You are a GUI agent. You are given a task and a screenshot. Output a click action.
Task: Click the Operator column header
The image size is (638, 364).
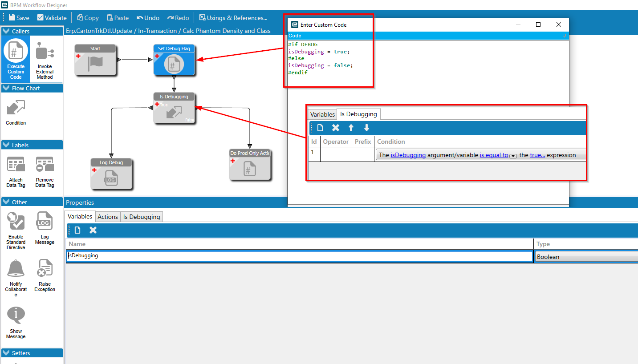(336, 142)
